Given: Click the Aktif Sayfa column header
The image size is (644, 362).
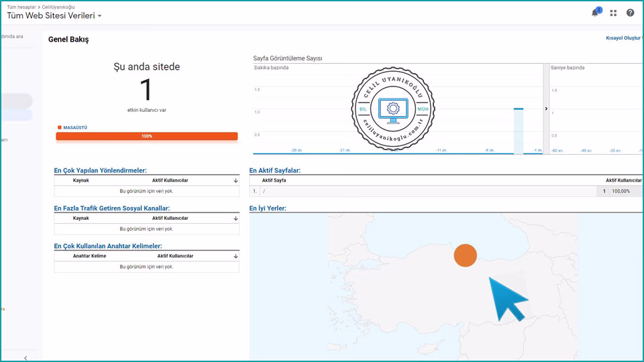Looking at the screenshot, I should pos(274,180).
